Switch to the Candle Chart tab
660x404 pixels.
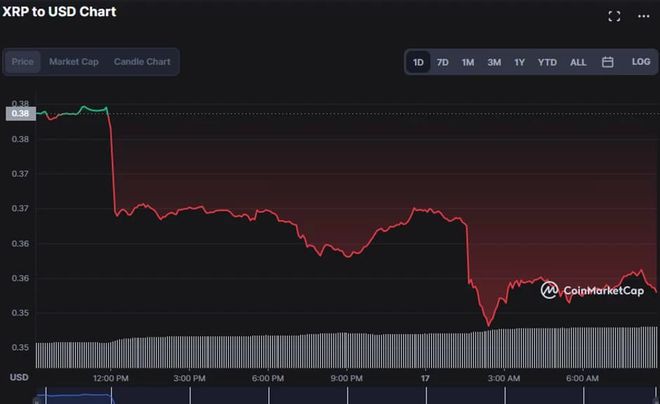point(142,62)
